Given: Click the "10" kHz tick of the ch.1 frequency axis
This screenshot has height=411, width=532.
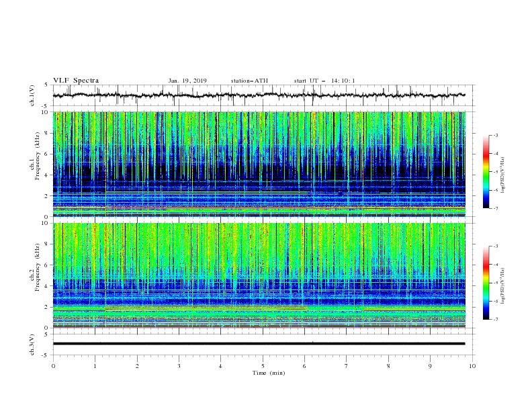Looking at the screenshot, I should (46, 112).
